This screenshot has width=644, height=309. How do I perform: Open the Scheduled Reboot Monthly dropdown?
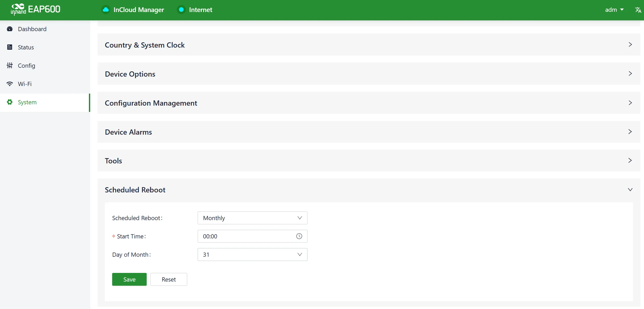(252, 218)
